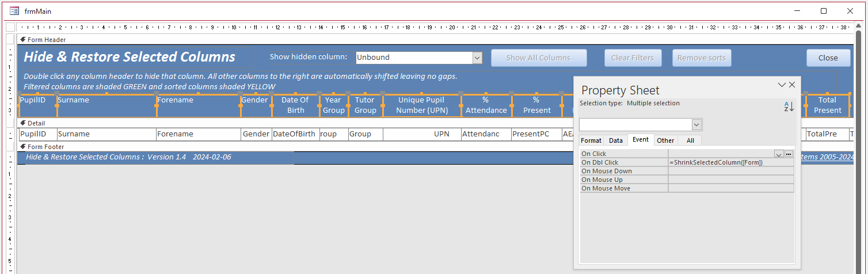Open the builder (…) button for On Click
The image size is (868, 274).
[x=789, y=154]
